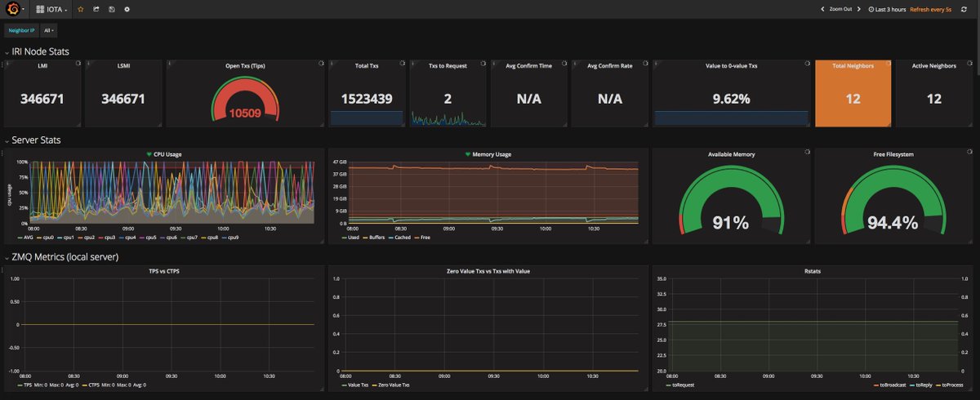
Task: Click the heart icon on CPU Usage panel
Action: (149, 153)
